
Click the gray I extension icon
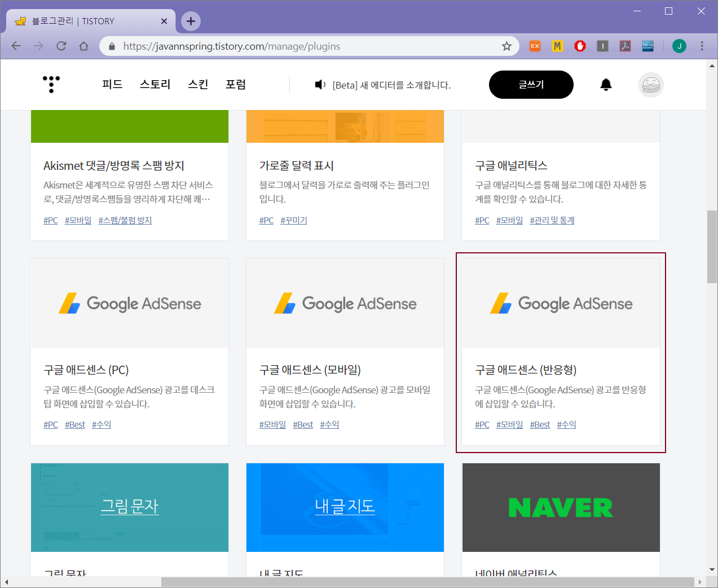[x=602, y=46]
